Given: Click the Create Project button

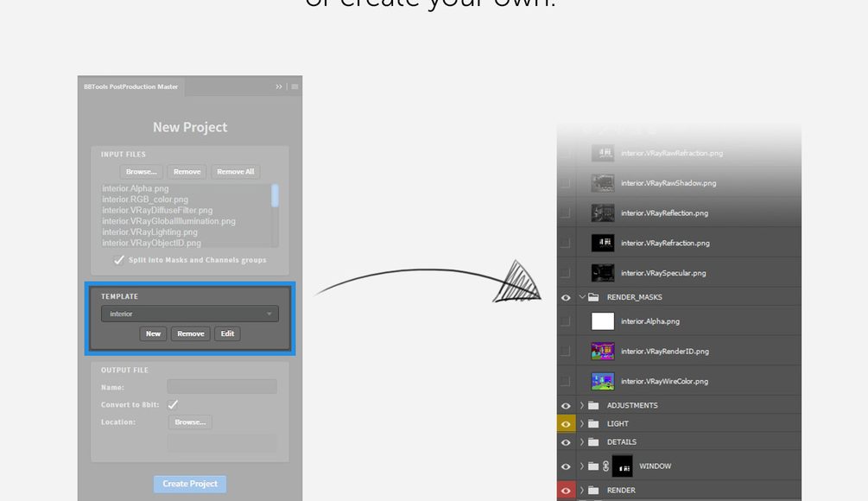Looking at the screenshot, I should 190,484.
